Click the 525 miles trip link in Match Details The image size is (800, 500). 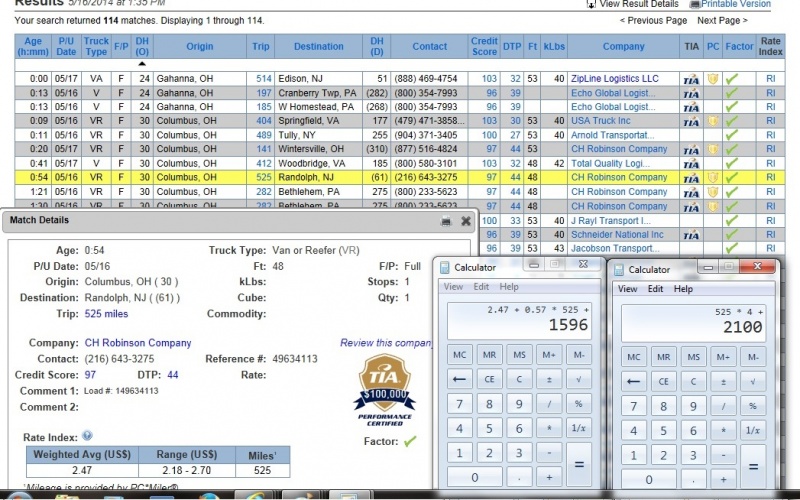(106, 314)
